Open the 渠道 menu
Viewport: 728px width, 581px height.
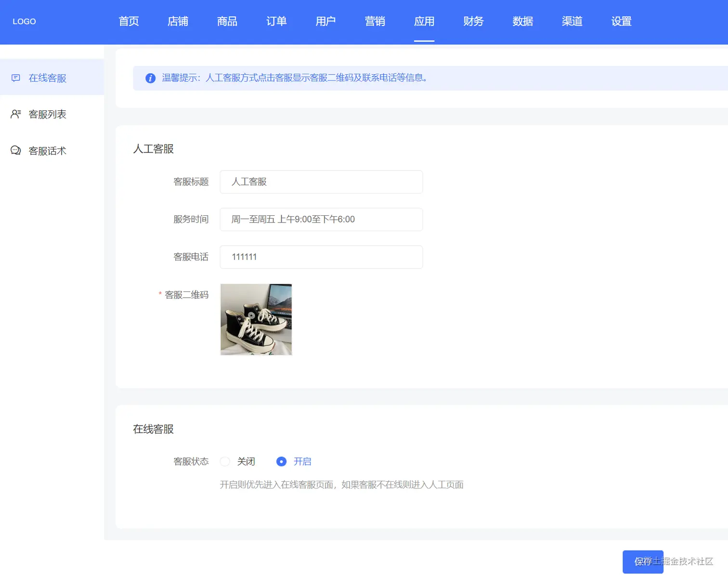coord(572,21)
